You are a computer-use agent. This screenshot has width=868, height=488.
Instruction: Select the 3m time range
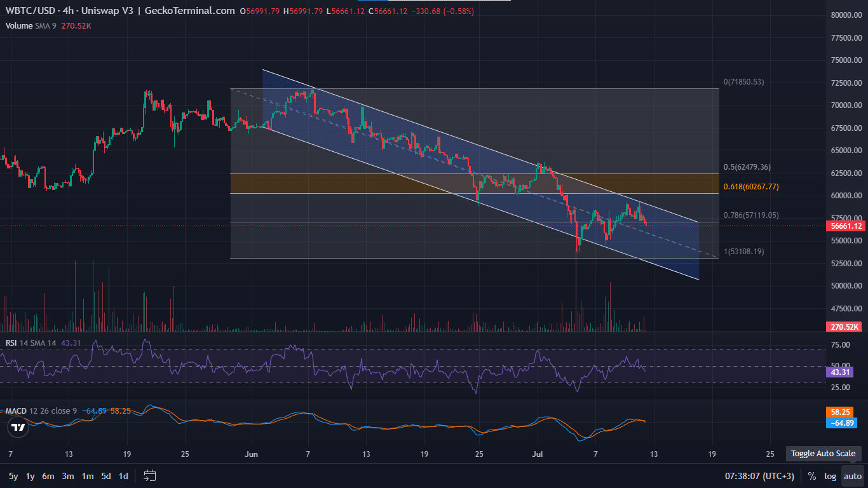tap(68, 476)
